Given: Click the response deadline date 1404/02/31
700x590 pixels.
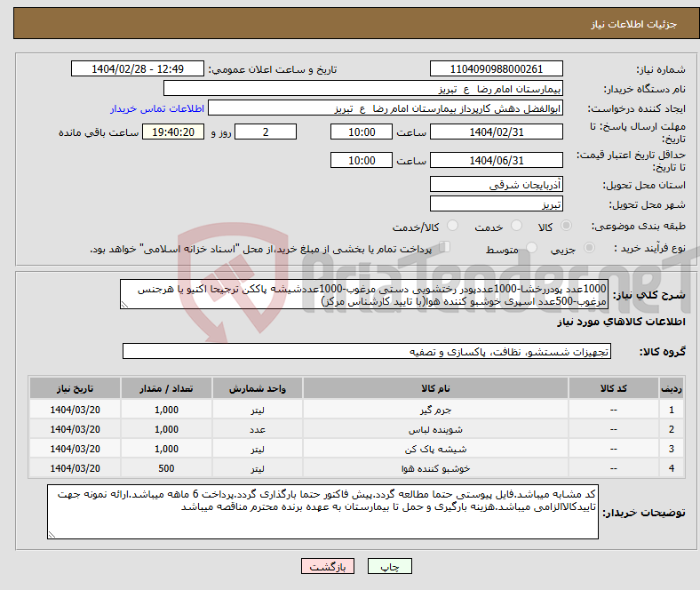Looking at the screenshot, I should pyautogui.click(x=496, y=132).
